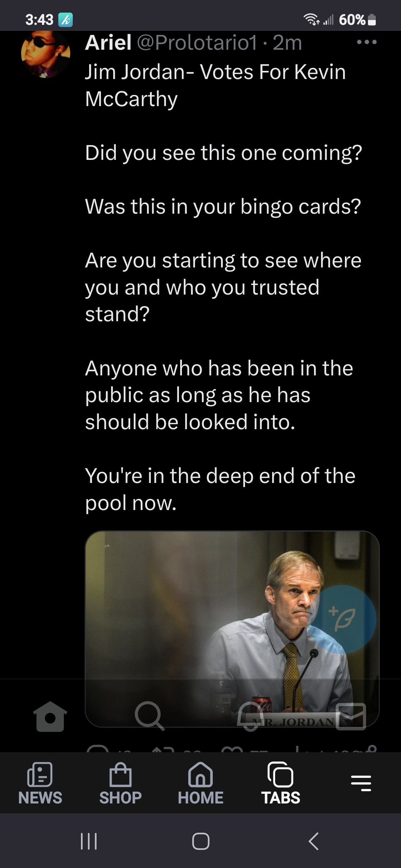
Task: Open the browser hamburger menu
Action: click(361, 783)
